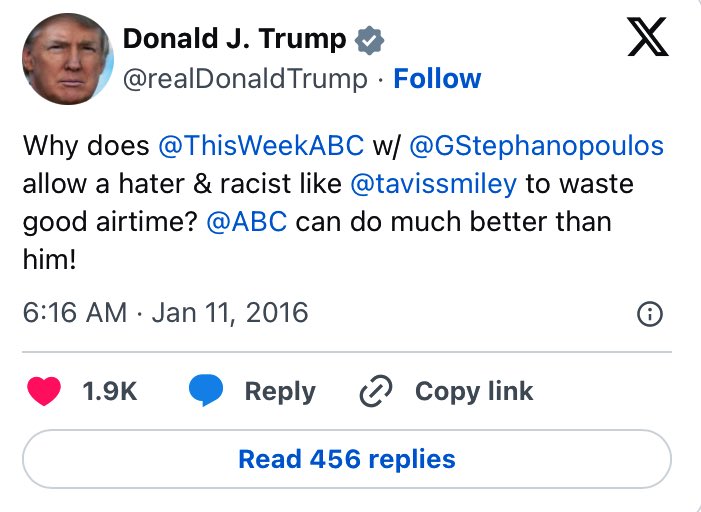
Task: Click the 1.9K like count
Action: click(109, 391)
